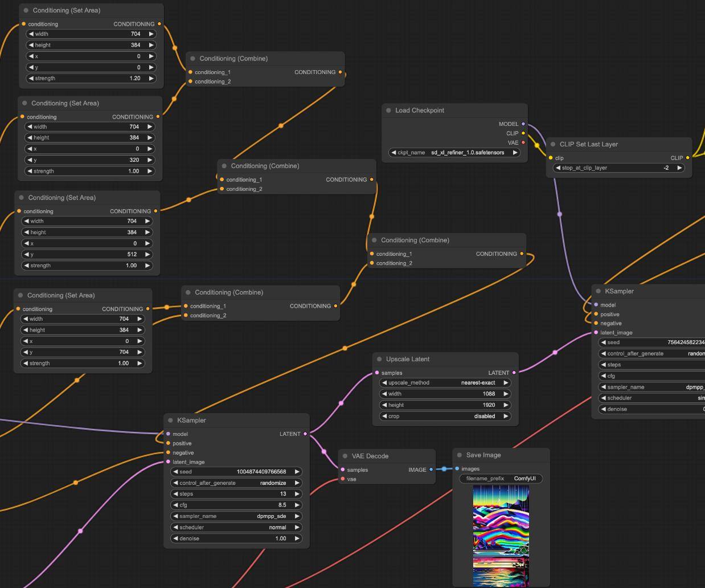Open the upscale_method nearest-exact dropdown

(x=444, y=383)
